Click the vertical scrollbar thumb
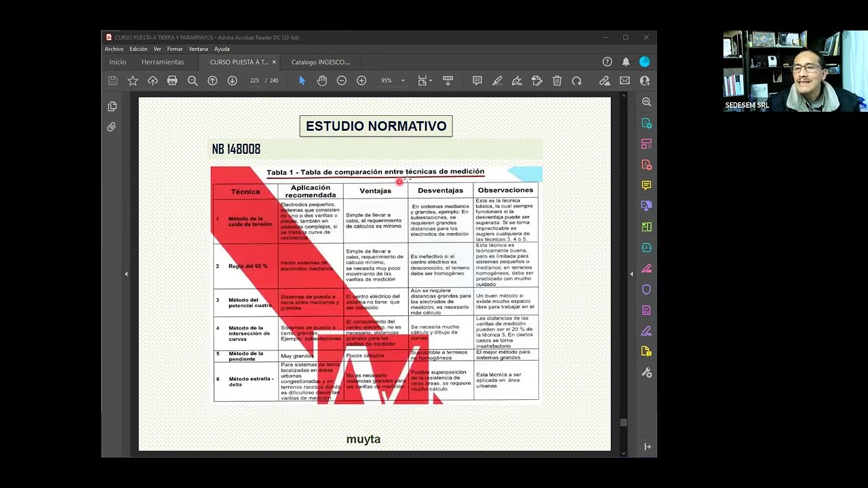 pos(623,422)
